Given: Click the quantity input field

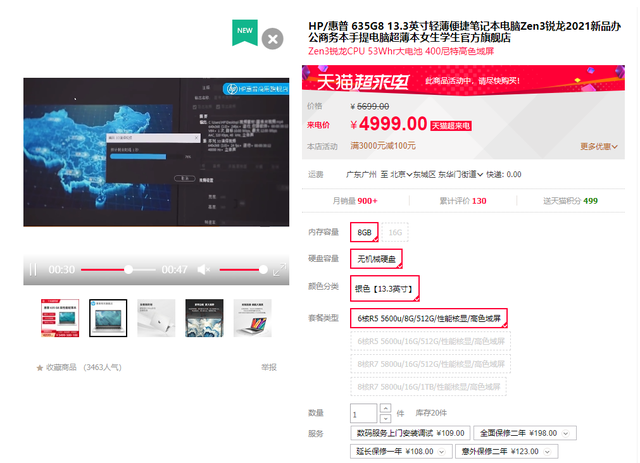Looking at the screenshot, I should [363, 413].
